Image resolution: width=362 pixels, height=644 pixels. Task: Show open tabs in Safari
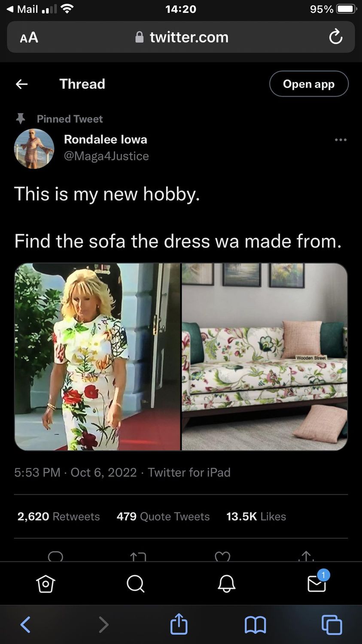click(x=332, y=625)
